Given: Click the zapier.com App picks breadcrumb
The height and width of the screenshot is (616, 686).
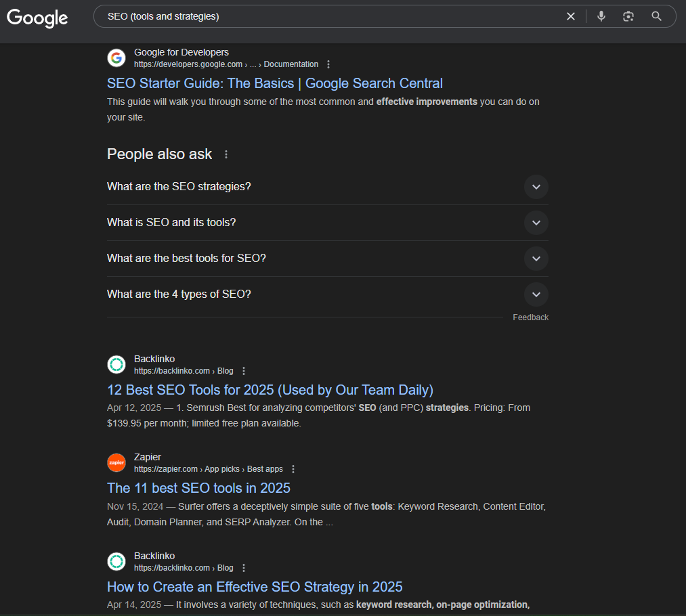Looking at the screenshot, I should click(209, 469).
